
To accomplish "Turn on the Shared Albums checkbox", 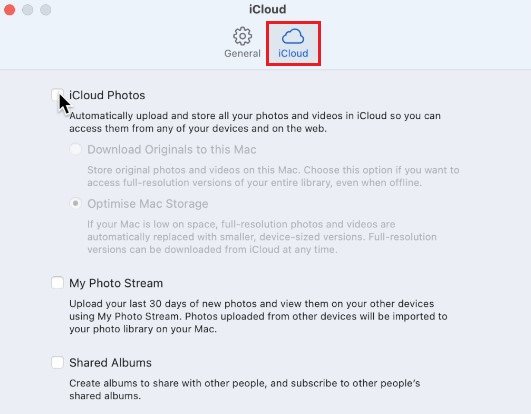I will tap(57, 362).
